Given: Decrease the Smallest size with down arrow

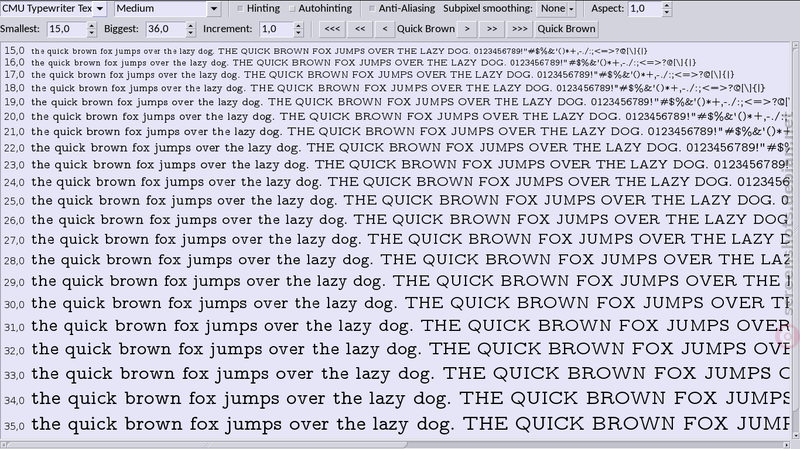Looking at the screenshot, I should coord(91,33).
